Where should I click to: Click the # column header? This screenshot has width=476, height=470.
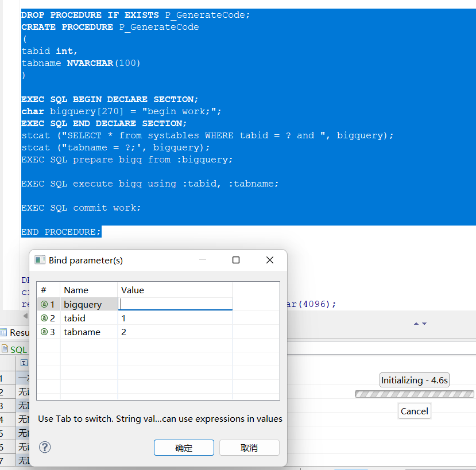(49, 290)
